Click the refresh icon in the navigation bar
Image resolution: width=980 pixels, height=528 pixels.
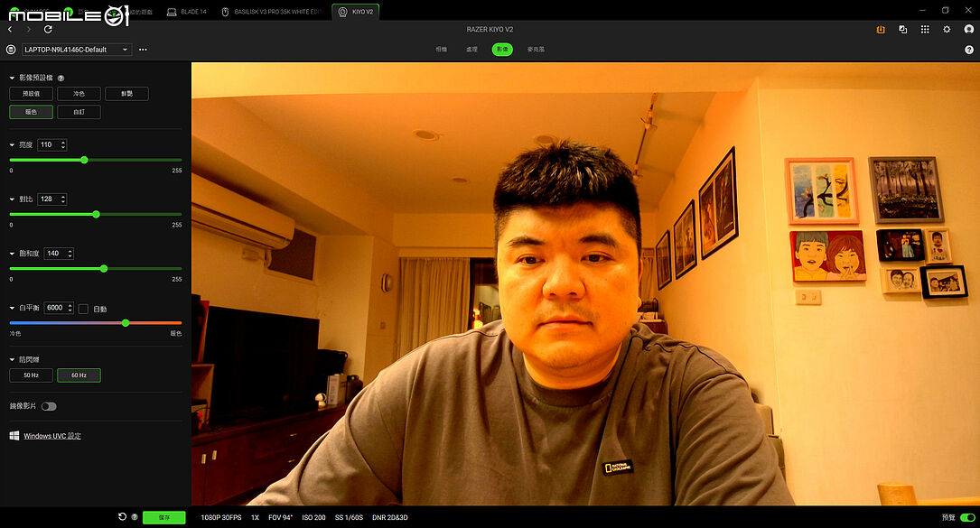tap(48, 30)
